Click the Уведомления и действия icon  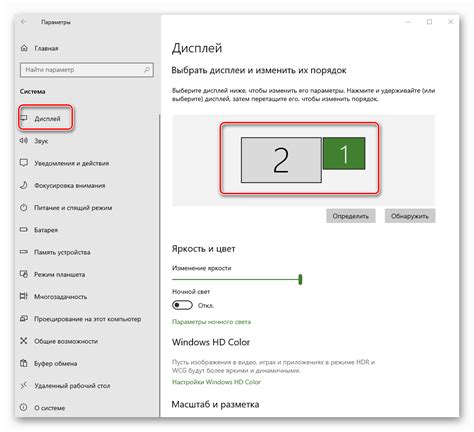pos(24,163)
